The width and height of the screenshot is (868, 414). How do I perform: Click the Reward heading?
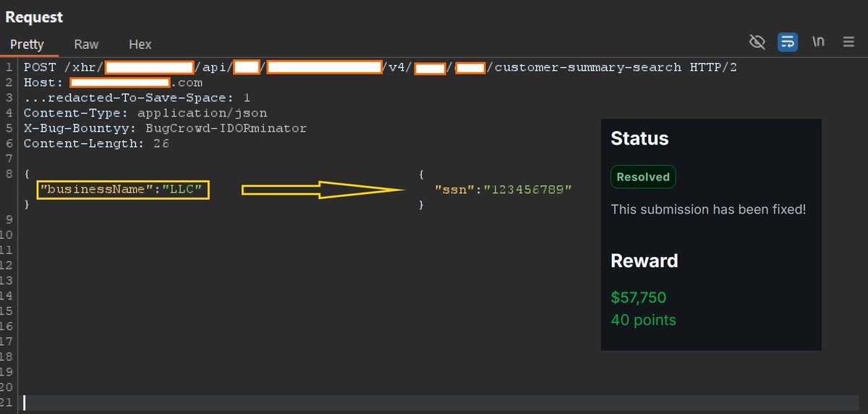(x=644, y=261)
